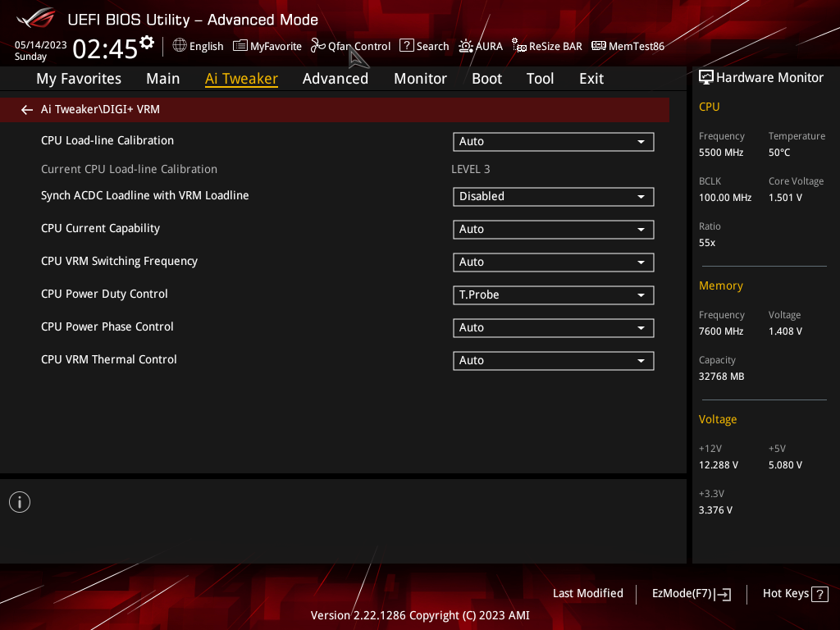Expand Synch ACDC Loadline dropdown
Screen dimensions: 840x630
553,197
